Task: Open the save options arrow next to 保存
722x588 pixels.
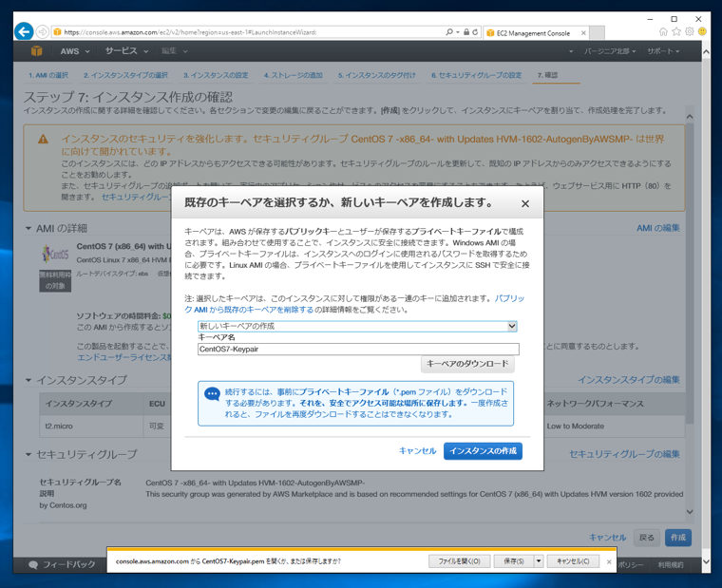Action: coord(539,561)
